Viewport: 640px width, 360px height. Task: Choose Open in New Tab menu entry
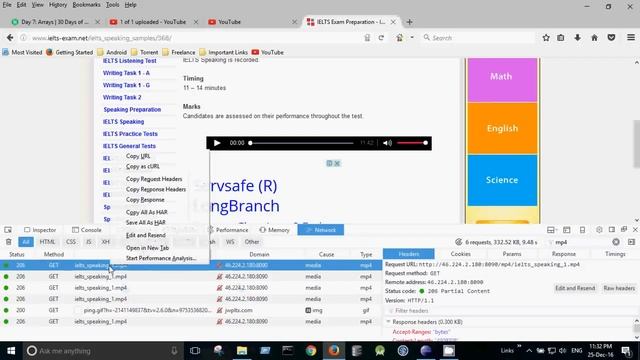coord(147,248)
